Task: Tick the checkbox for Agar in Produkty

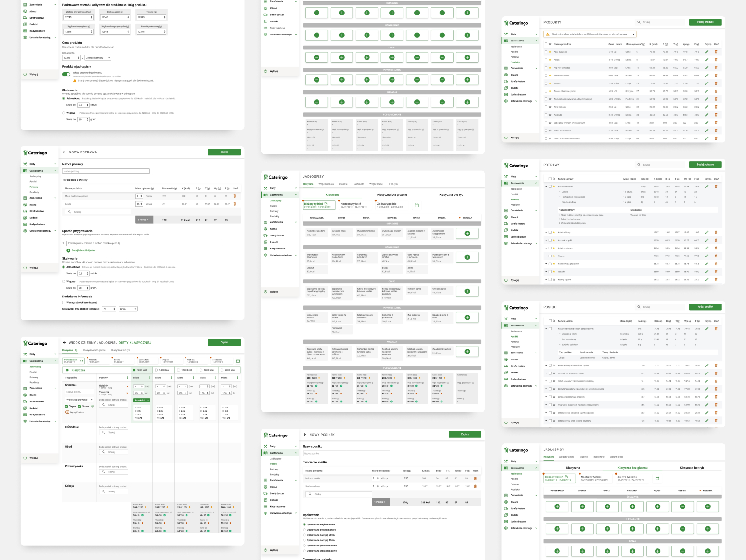Action: pos(546,52)
